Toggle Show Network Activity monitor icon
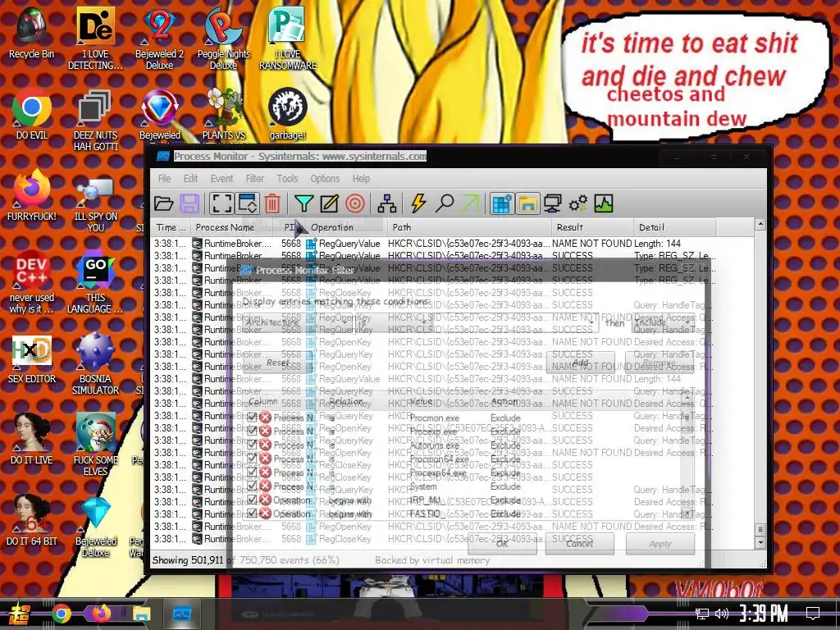The image size is (840, 630). pyautogui.click(x=553, y=203)
